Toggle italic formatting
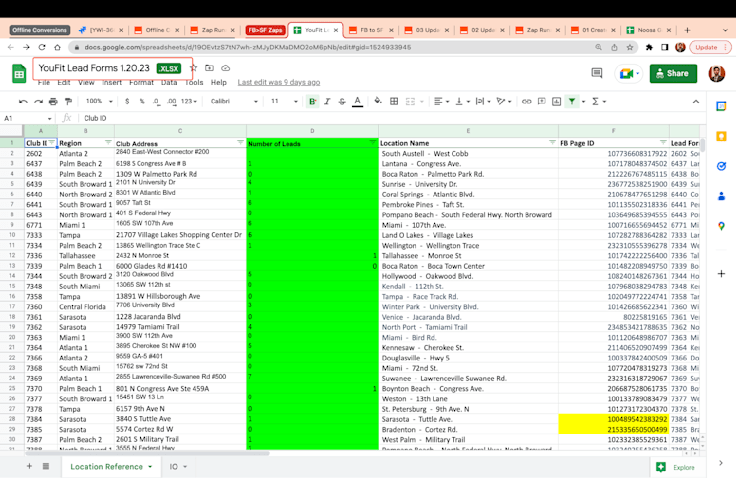The width and height of the screenshot is (736, 478). pyautogui.click(x=327, y=101)
